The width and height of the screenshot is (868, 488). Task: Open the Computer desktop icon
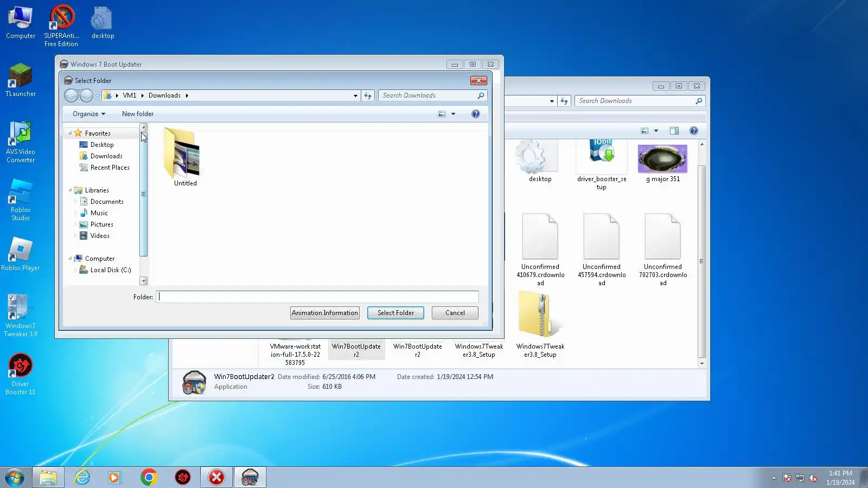point(21,22)
